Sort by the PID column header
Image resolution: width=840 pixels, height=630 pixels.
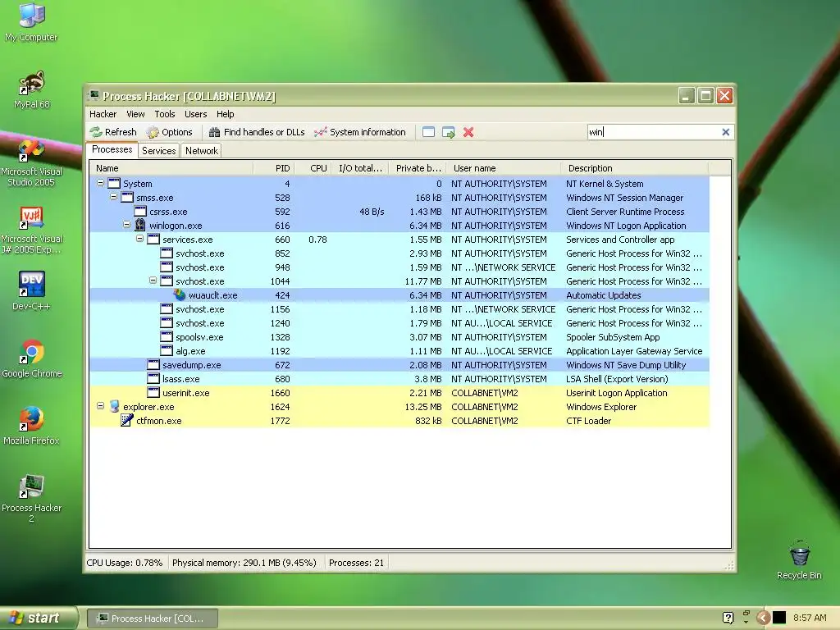(273, 168)
